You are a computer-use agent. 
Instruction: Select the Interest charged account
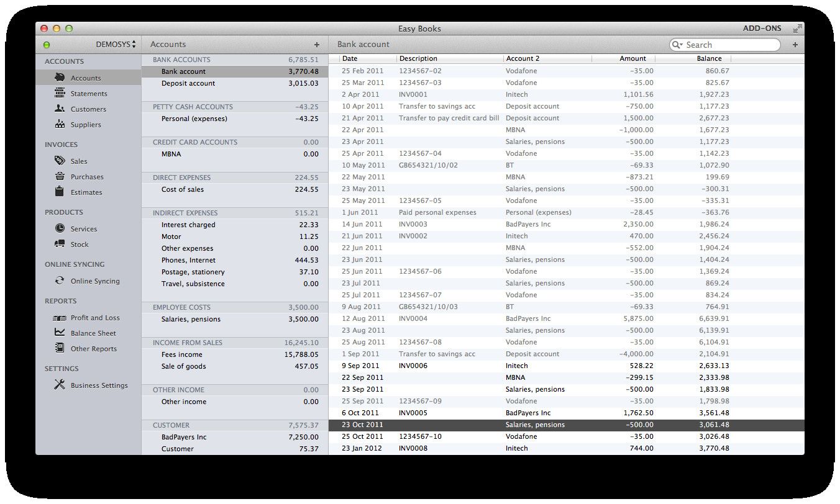click(x=235, y=225)
